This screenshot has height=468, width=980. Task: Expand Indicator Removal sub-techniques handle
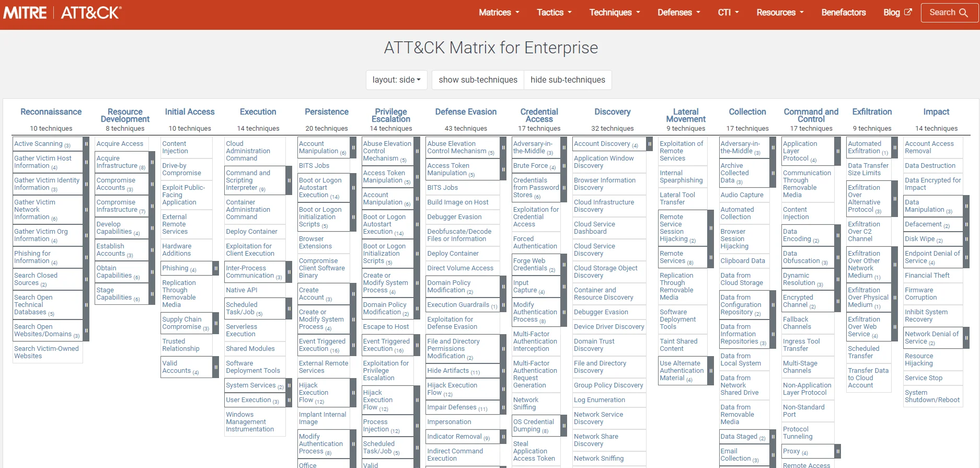coord(503,437)
